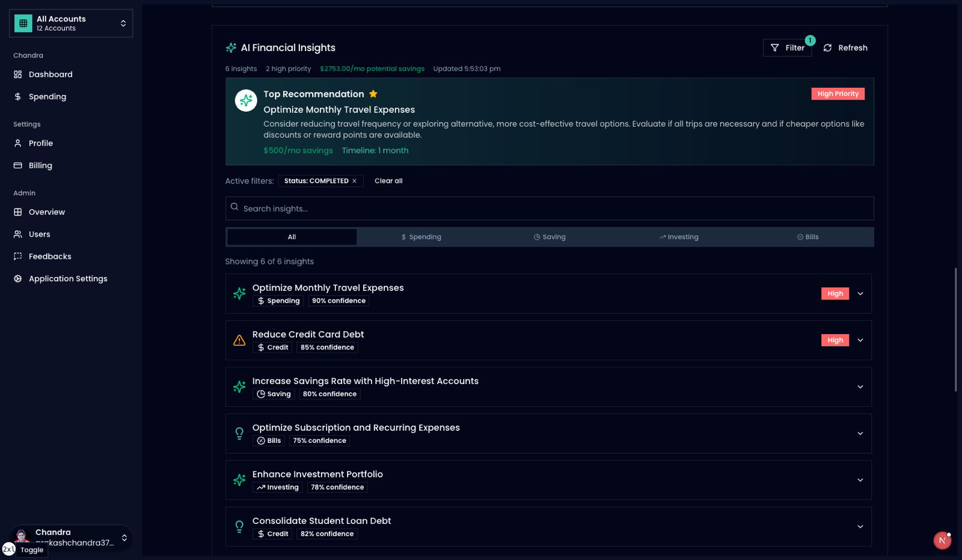This screenshot has height=560, width=962.
Task: Click the Feedbacks icon in sidebar
Action: tap(18, 257)
